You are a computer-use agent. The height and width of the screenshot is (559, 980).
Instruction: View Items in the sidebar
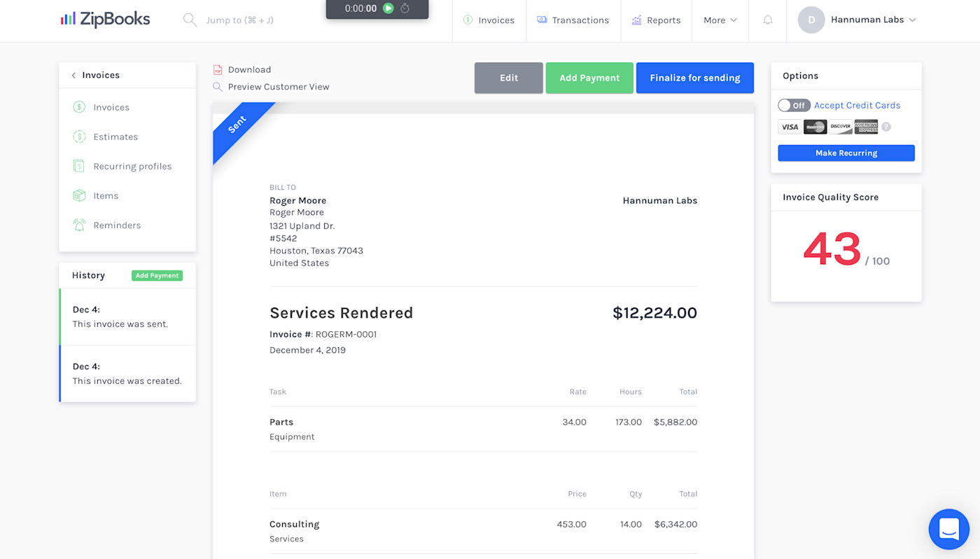click(x=106, y=195)
